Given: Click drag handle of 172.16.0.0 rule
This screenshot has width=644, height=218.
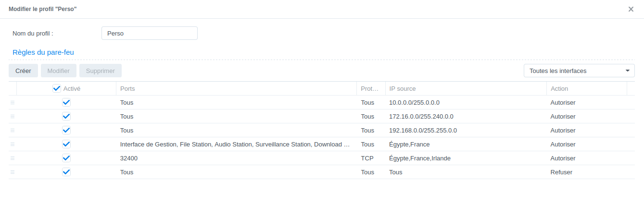Looking at the screenshot, I should pyautogui.click(x=13, y=116).
